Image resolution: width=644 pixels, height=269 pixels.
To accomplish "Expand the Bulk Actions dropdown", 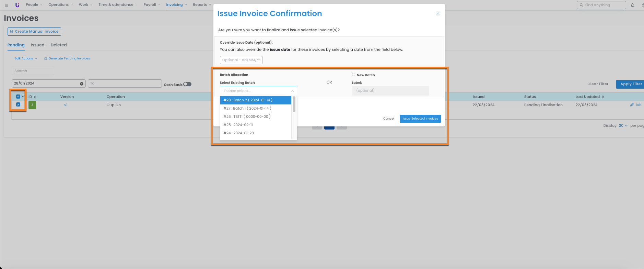I will pyautogui.click(x=26, y=58).
